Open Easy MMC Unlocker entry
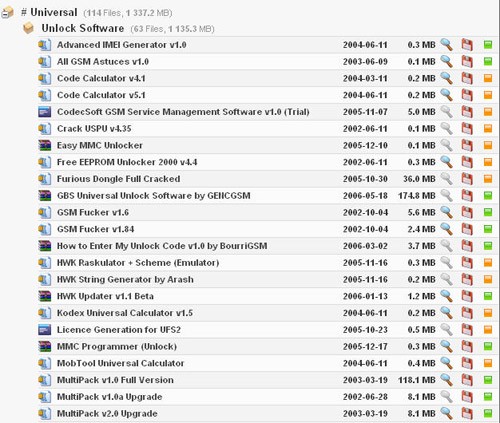Screen dimensions: 500x423 click(100, 146)
